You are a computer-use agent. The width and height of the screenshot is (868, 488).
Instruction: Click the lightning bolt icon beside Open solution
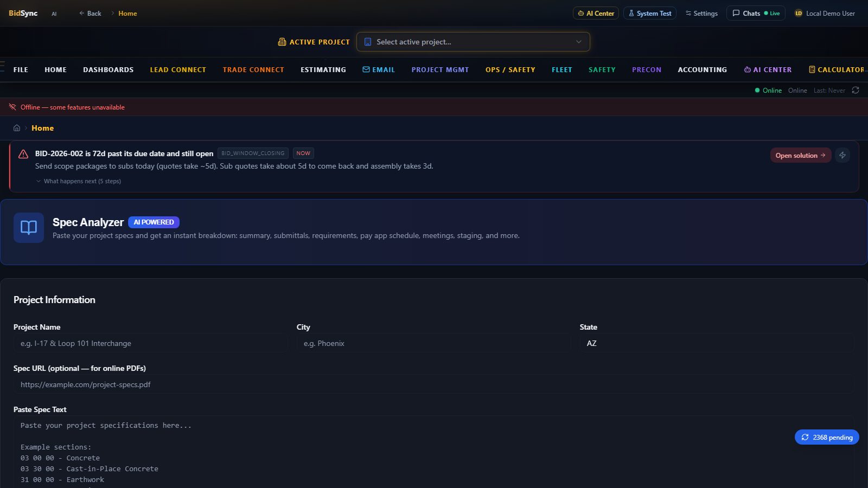pos(843,155)
